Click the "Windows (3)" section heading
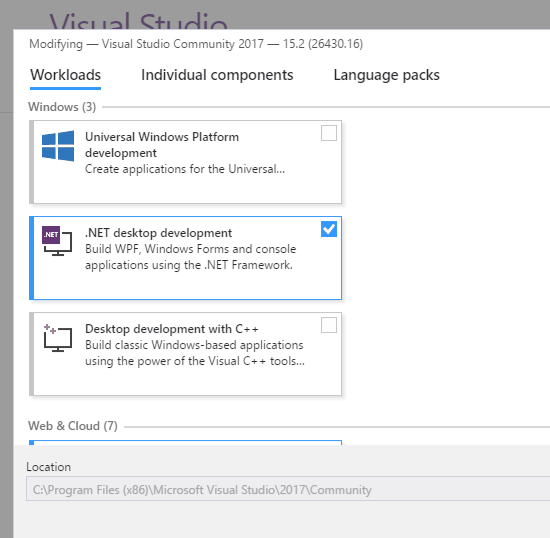 tap(62, 107)
